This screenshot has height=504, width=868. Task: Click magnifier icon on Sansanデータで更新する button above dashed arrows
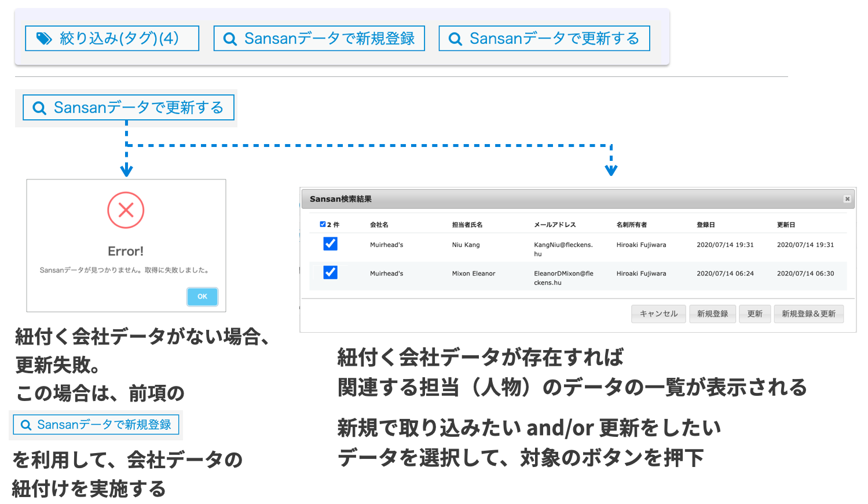coord(39,108)
